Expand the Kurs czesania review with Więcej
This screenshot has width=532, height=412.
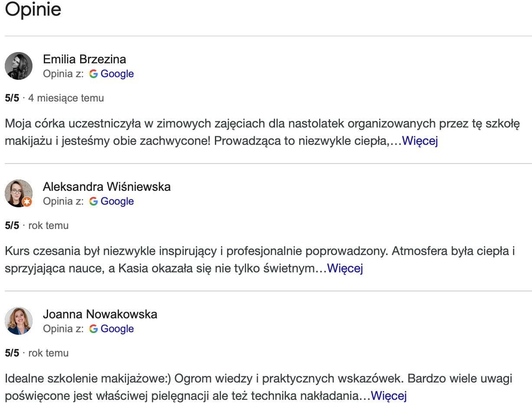[345, 268]
